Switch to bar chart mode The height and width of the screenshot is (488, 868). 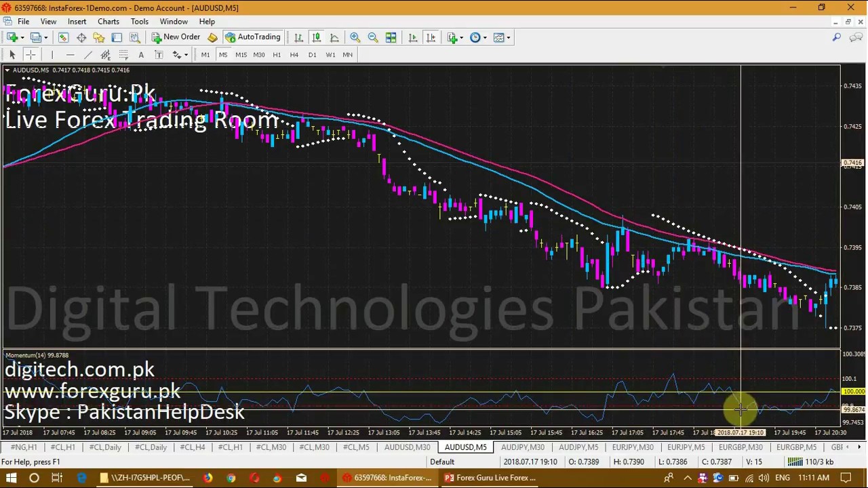pyautogui.click(x=298, y=37)
